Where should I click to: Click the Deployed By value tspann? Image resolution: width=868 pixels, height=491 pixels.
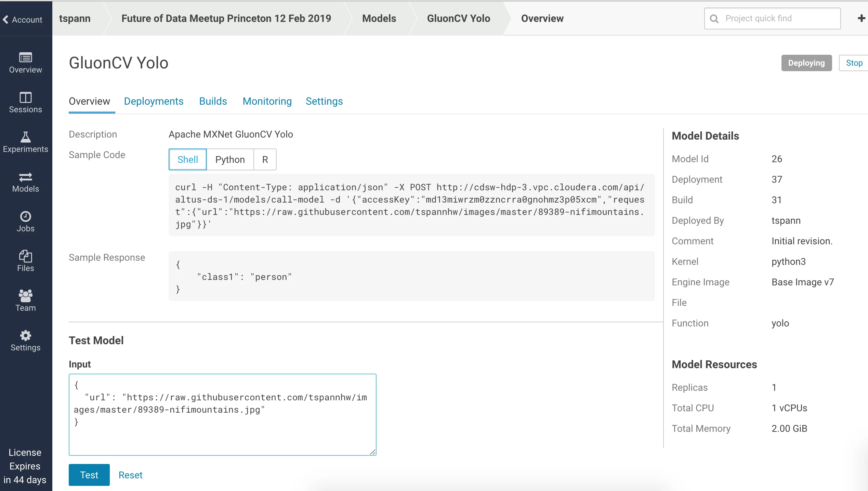(x=786, y=221)
